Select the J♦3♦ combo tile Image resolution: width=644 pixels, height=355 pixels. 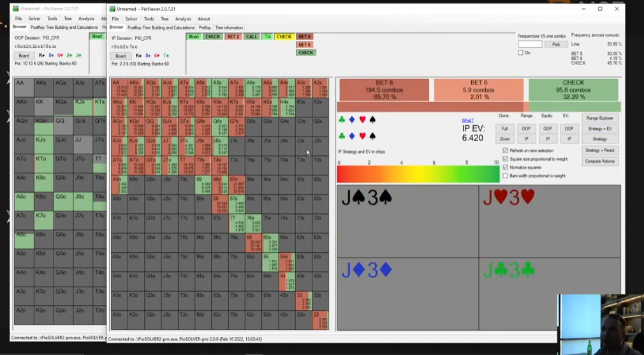click(x=407, y=294)
